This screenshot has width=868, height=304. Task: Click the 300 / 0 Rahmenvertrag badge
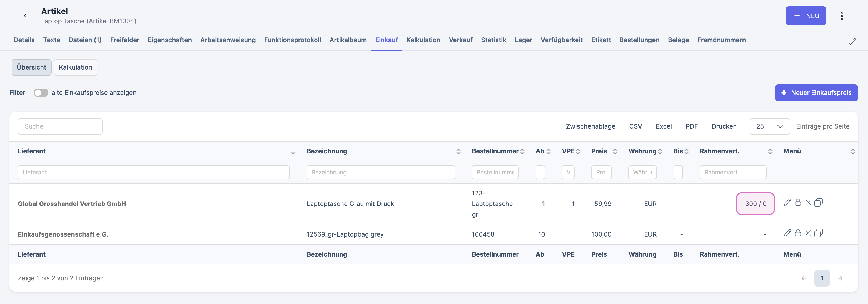coord(755,204)
